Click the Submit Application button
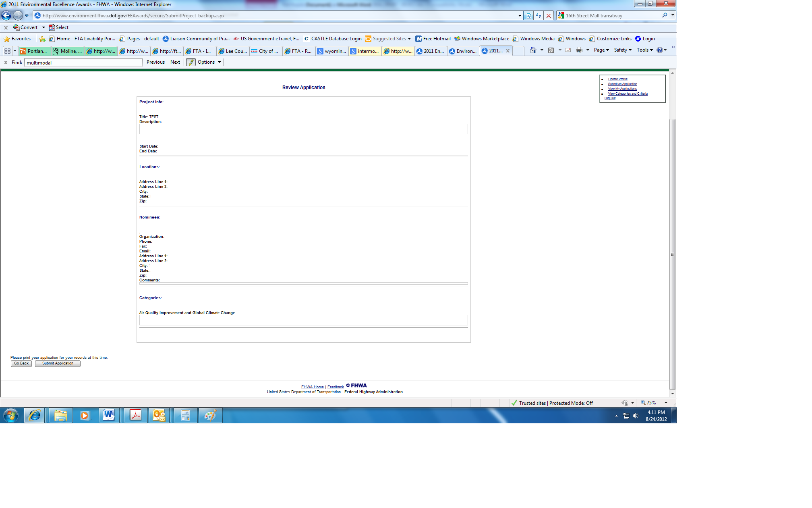The height and width of the screenshot is (508, 812). pyautogui.click(x=58, y=363)
